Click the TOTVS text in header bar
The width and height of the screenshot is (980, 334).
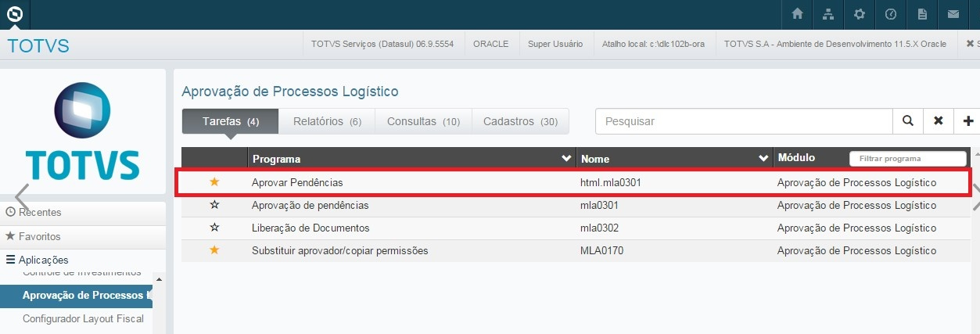[x=38, y=45]
